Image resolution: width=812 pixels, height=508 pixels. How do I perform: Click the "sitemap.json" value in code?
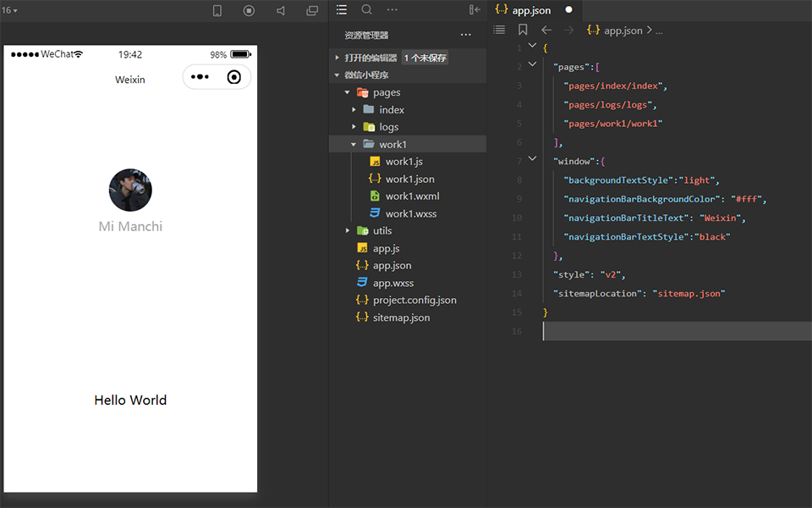689,294
